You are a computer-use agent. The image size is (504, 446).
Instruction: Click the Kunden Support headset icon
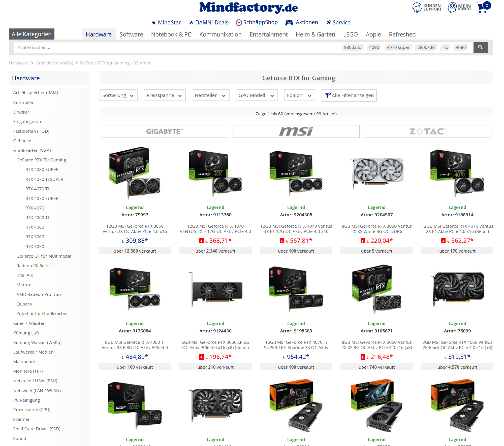click(x=417, y=7)
